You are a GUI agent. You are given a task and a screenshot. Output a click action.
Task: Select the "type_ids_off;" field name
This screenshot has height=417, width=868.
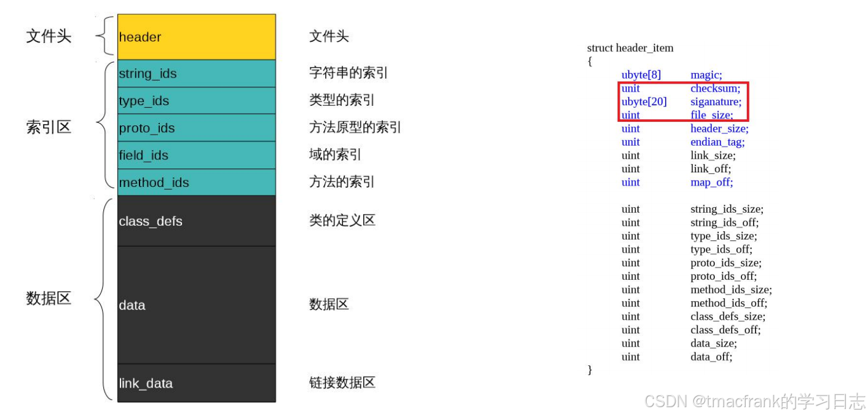tap(722, 250)
